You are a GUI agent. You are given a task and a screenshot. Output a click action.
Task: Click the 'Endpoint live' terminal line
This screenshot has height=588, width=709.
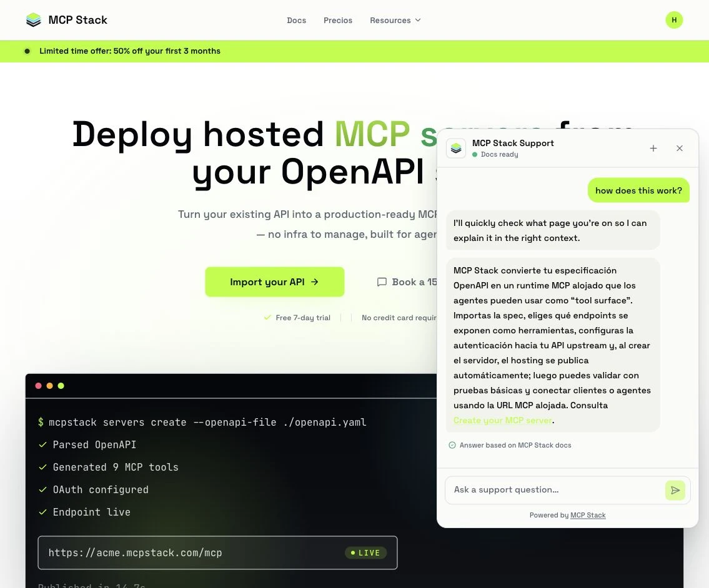pos(92,512)
